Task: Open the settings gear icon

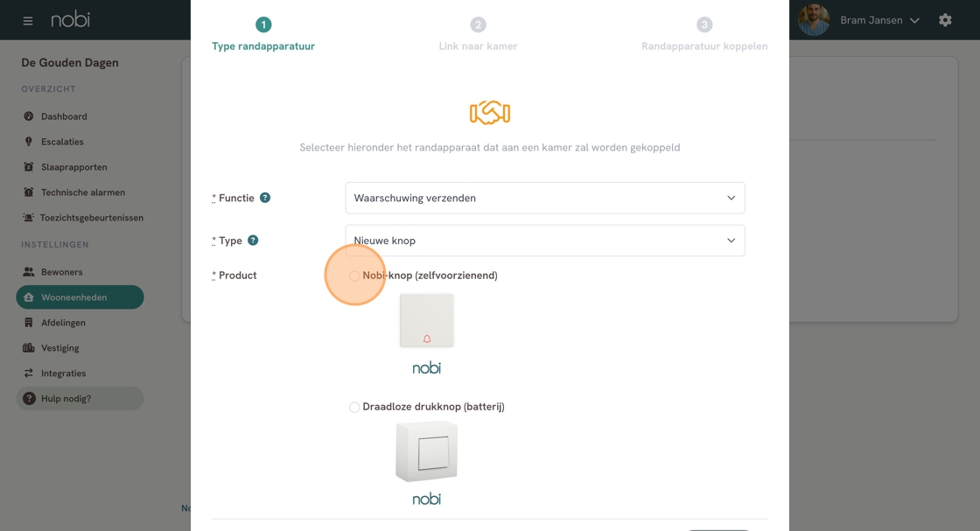Action: click(945, 20)
